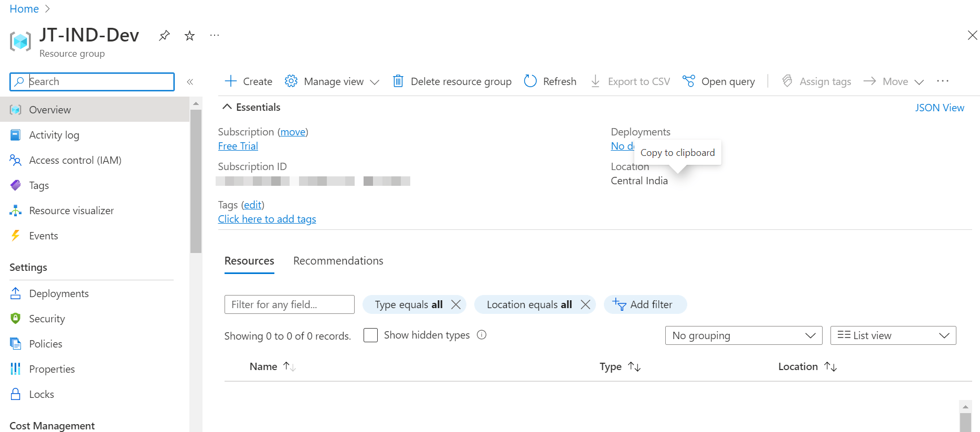
Task: Focus the Filter for any field box
Action: (290, 304)
